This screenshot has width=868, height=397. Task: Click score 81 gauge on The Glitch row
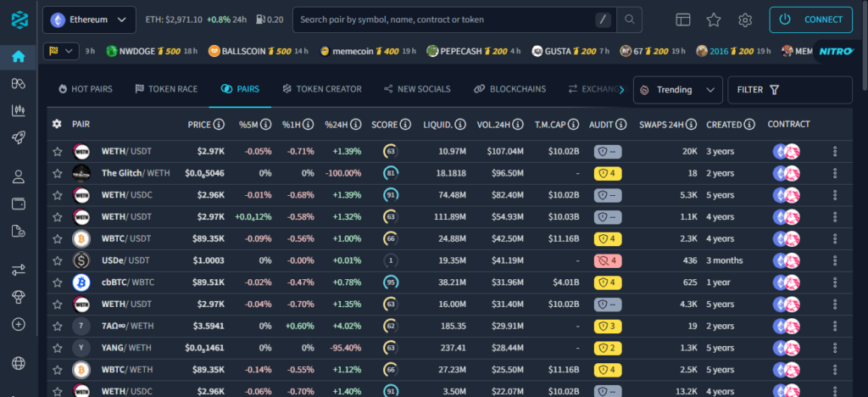tap(391, 173)
